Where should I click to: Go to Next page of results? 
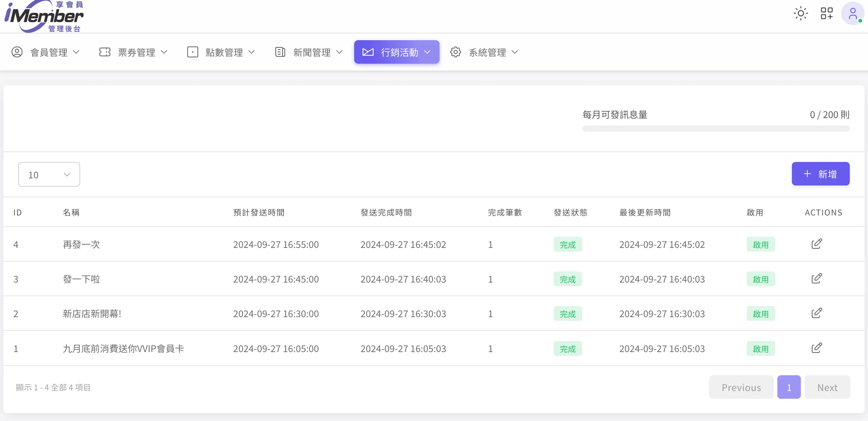827,387
